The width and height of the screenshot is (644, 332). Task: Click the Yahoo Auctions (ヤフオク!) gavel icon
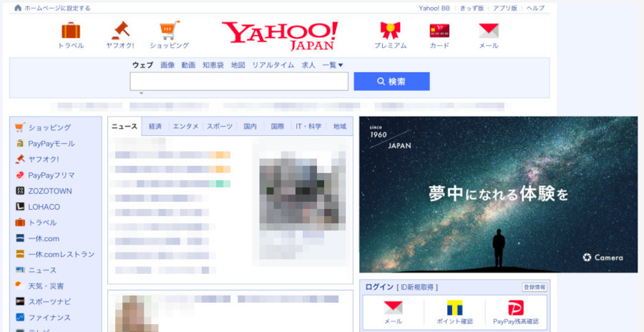coord(119,31)
